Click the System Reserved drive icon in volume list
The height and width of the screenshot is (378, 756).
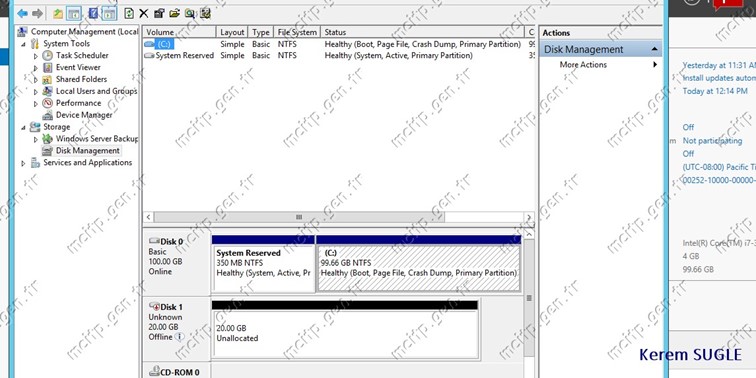149,55
